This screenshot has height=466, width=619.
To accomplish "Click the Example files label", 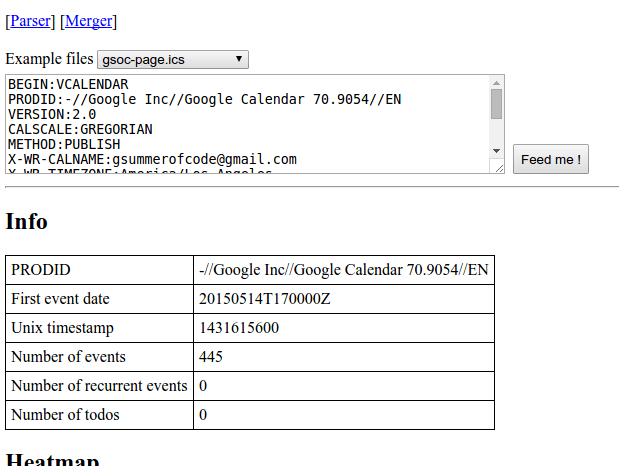I will (x=49, y=59).
